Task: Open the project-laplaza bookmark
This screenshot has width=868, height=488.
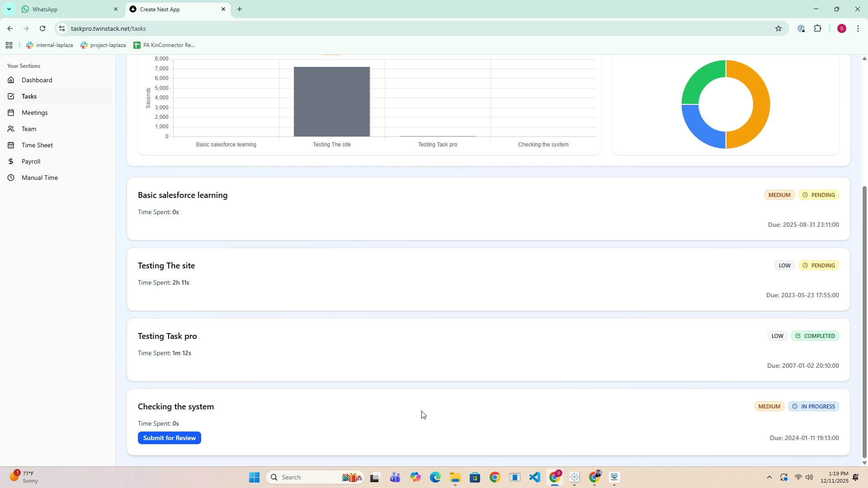Action: click(x=103, y=45)
